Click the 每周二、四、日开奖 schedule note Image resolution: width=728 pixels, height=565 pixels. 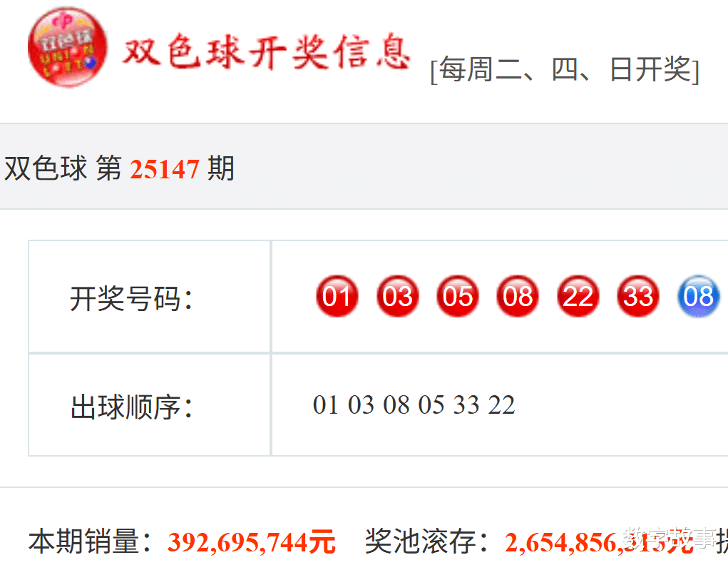pyautogui.click(x=565, y=70)
